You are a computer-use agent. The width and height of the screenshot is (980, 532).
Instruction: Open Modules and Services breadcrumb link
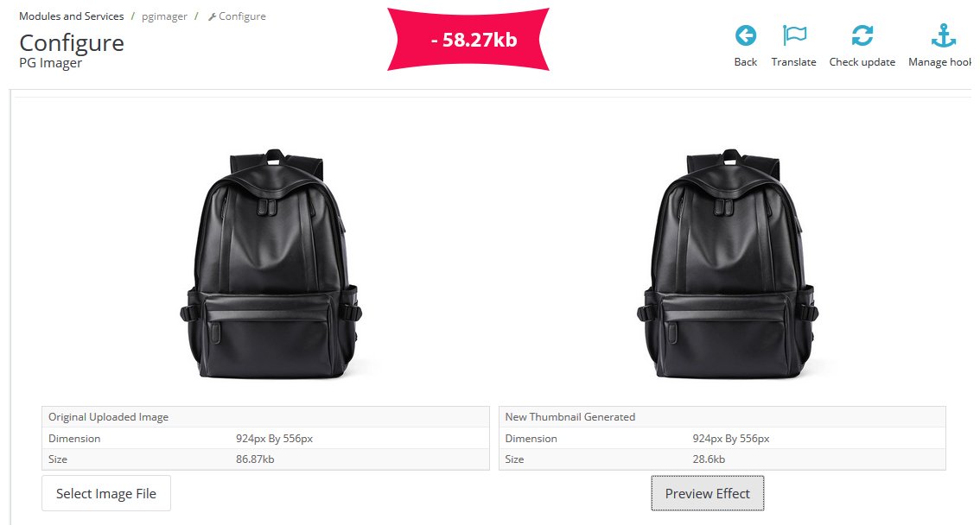click(x=71, y=16)
